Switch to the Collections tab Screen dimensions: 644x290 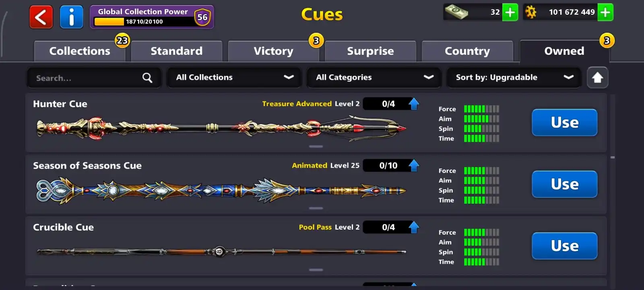coord(80,51)
